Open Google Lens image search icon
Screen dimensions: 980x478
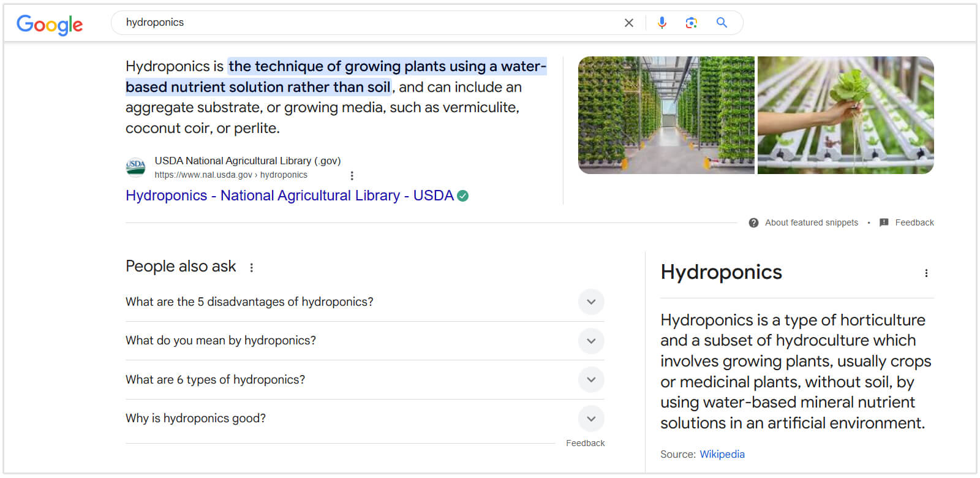692,23
